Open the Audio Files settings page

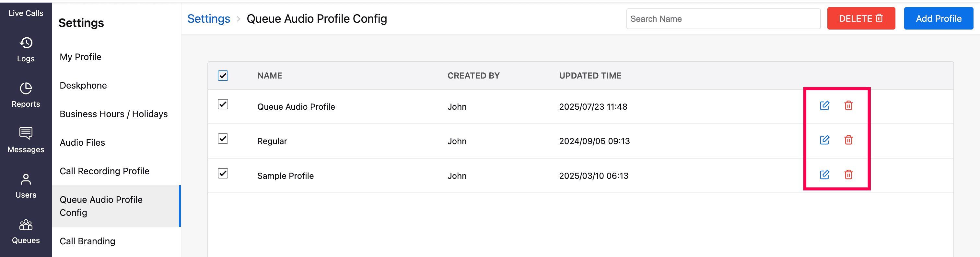point(82,142)
